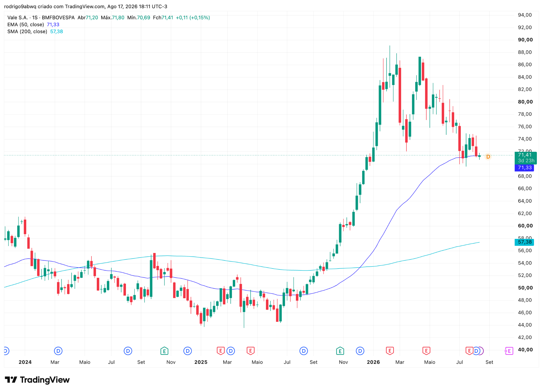This screenshot has width=543, height=392.
Task: Click the 50,00 price axis label
Action: click(x=525, y=288)
